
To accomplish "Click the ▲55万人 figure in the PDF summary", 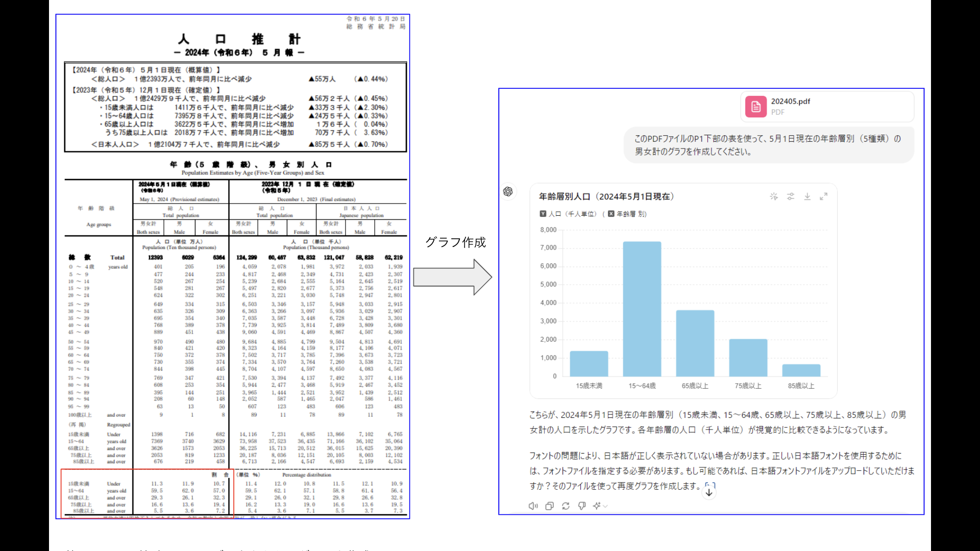I will coord(322,79).
